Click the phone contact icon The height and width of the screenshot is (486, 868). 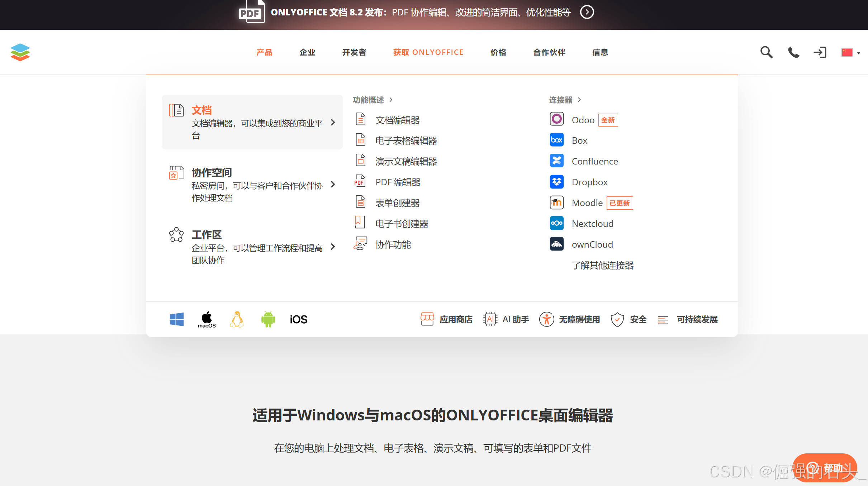(793, 52)
